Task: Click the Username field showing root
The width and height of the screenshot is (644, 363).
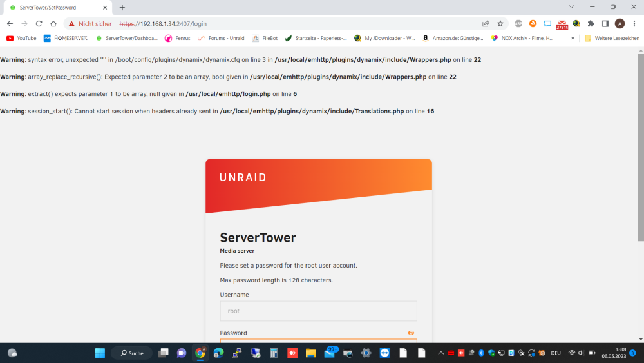Action: 318,311
